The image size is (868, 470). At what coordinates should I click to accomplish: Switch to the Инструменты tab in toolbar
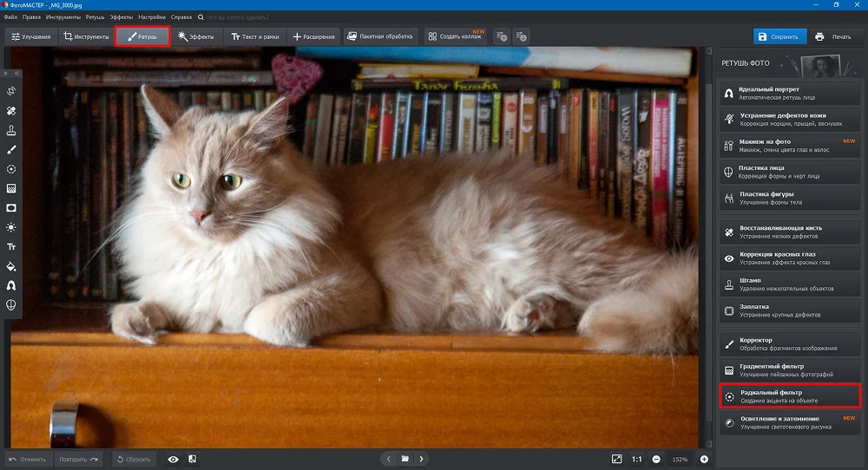tap(86, 36)
